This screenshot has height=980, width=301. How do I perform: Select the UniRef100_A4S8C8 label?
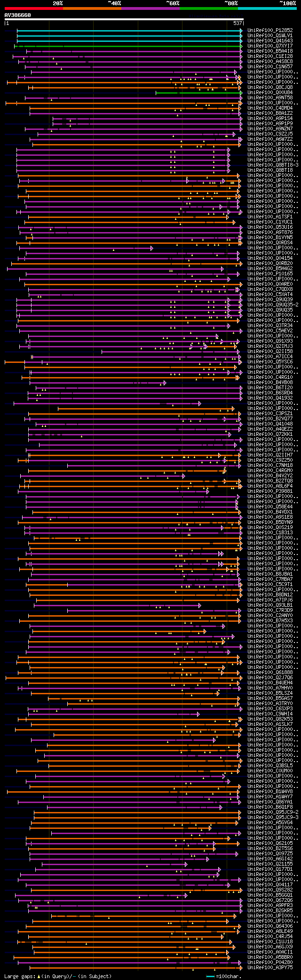270,61
